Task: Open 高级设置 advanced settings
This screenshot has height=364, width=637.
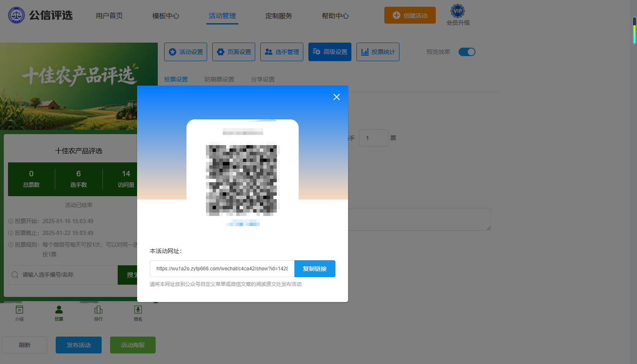Action: click(330, 52)
